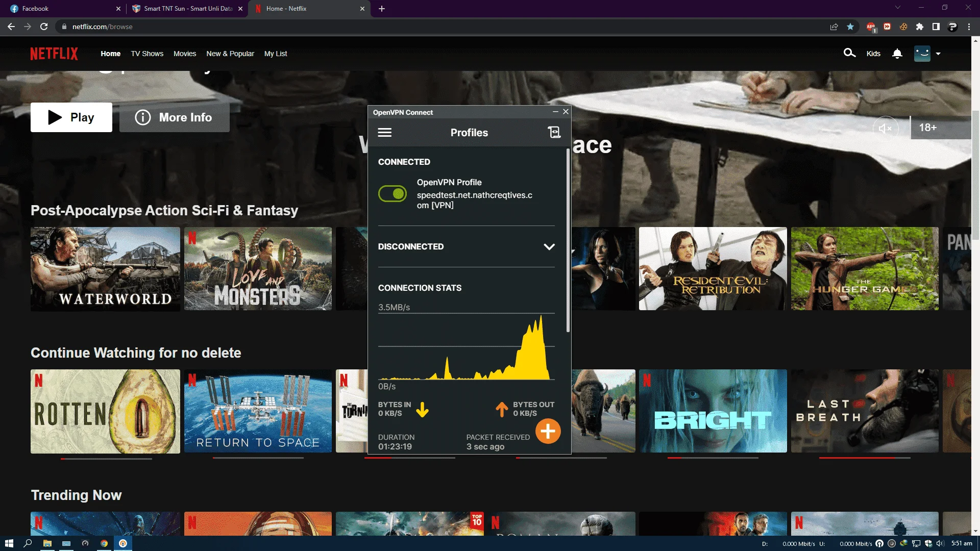Click the share page icon in address bar

(x=834, y=27)
